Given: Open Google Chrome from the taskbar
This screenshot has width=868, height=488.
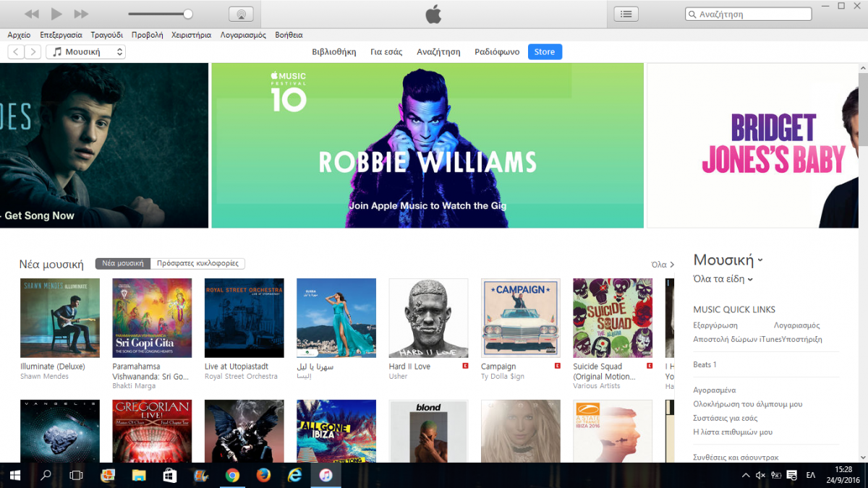Looking at the screenshot, I should (x=232, y=475).
